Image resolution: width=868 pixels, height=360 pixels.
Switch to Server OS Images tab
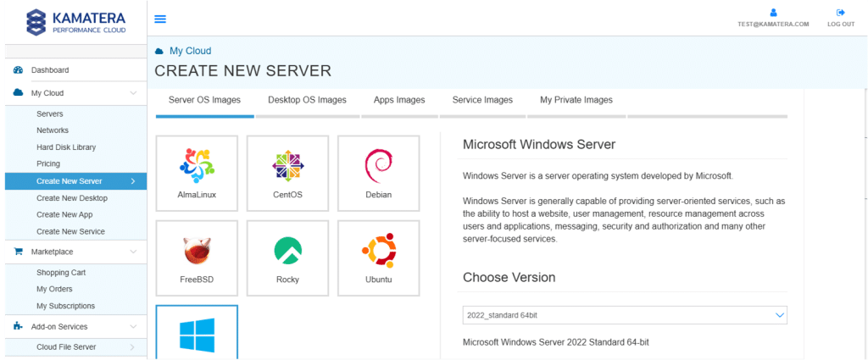[x=205, y=100]
